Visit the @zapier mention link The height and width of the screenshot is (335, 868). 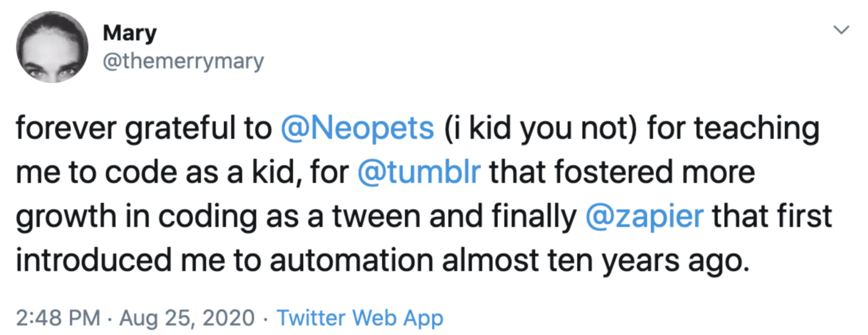click(644, 217)
